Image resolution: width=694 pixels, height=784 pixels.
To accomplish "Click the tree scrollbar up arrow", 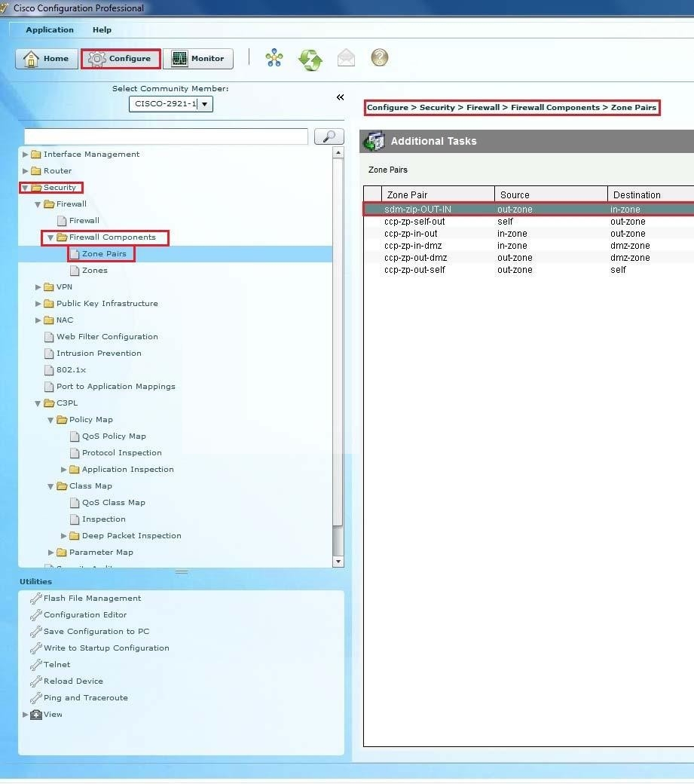I will (x=338, y=152).
